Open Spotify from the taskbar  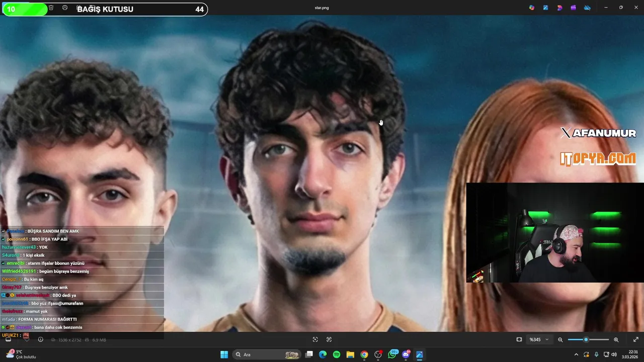pos(337,354)
